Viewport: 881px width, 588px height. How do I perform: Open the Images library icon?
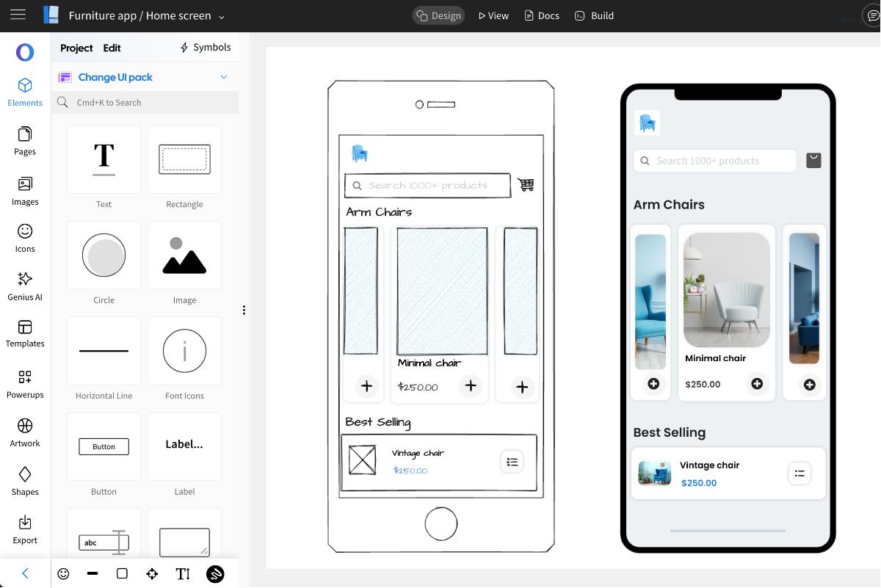25,190
